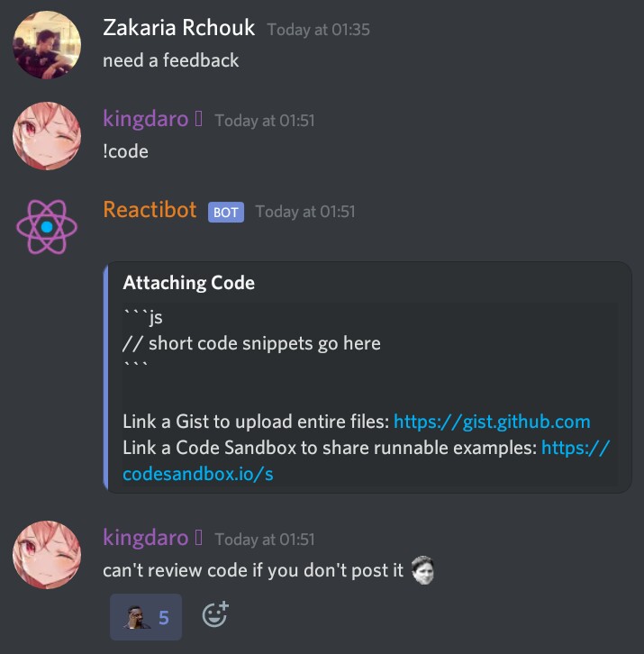Click the BOT badge beside Reactibot
Viewport: 644px width, 654px height.
coord(226,213)
